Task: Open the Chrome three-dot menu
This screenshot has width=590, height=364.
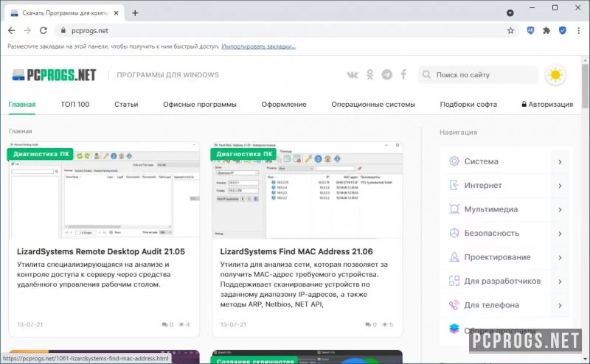Action: click(579, 30)
